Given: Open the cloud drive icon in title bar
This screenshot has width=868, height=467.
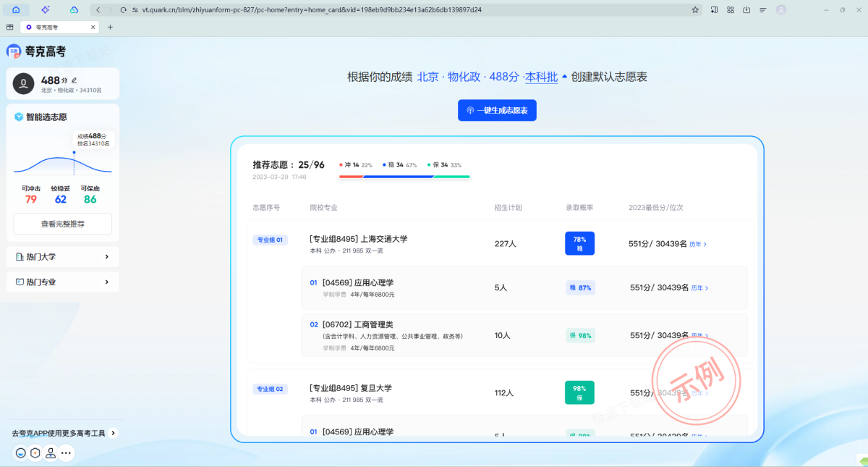Looking at the screenshot, I should coord(74,9).
